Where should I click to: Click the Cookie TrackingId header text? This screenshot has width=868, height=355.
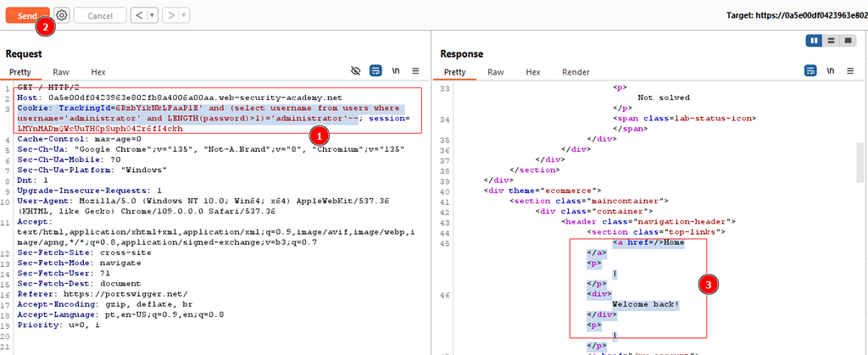(213, 118)
